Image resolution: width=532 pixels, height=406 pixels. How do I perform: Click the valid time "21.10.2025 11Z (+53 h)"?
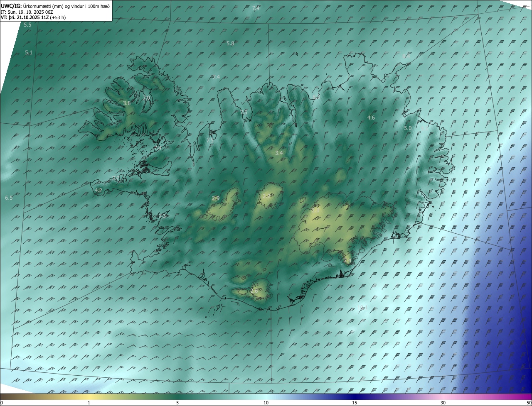coord(41,17)
